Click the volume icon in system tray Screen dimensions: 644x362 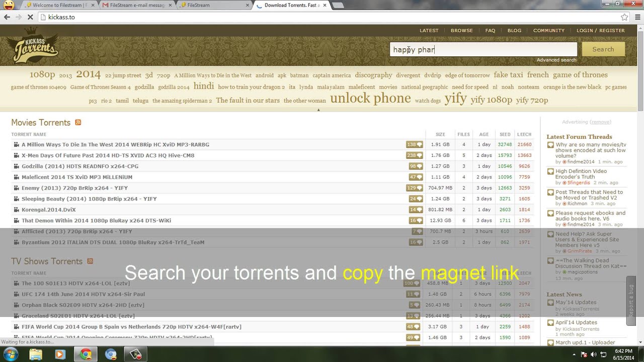(594, 354)
